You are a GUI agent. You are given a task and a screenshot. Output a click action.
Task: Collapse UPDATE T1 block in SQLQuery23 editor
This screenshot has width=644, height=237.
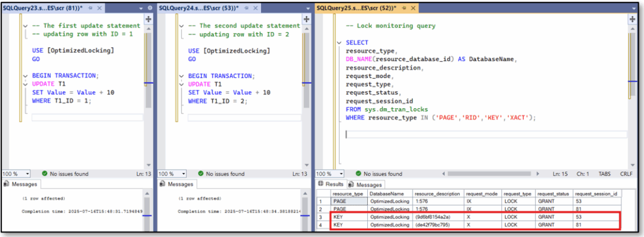(x=25, y=84)
